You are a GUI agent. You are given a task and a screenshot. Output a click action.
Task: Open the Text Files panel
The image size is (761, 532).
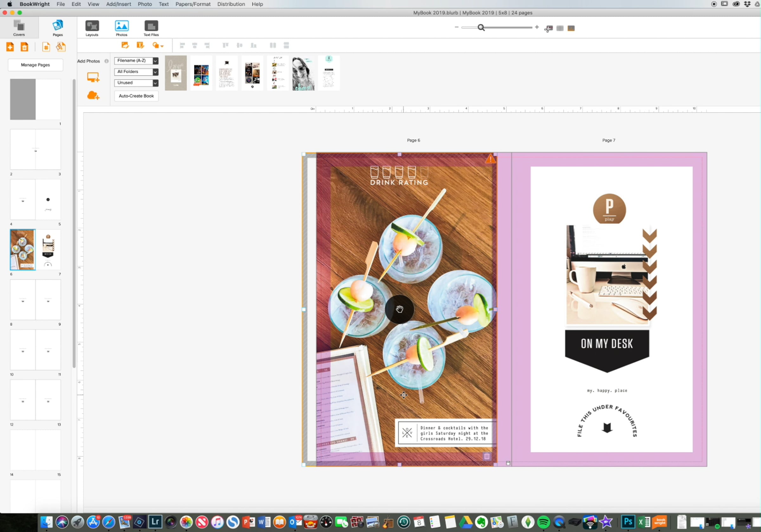pos(151,28)
